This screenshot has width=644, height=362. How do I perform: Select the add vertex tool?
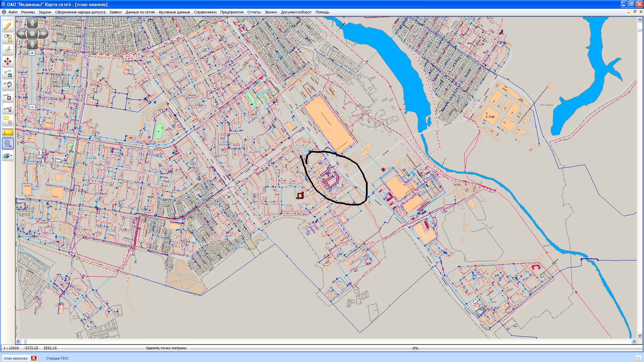[8, 109]
